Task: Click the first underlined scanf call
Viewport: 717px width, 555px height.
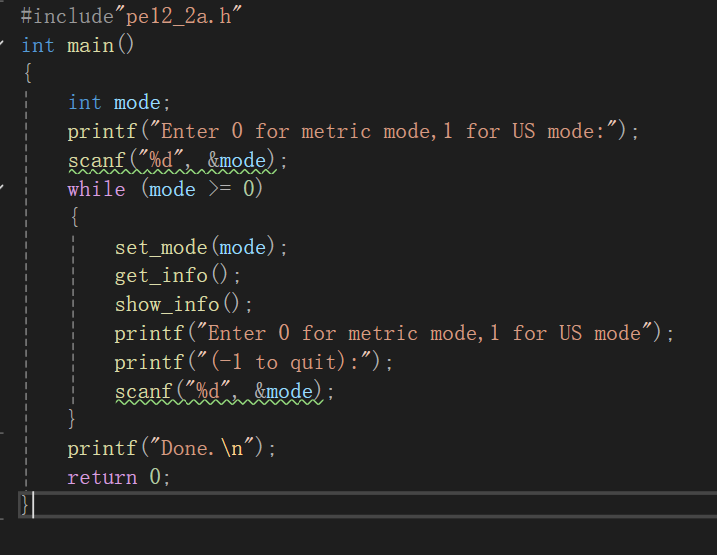Action: tap(177, 161)
